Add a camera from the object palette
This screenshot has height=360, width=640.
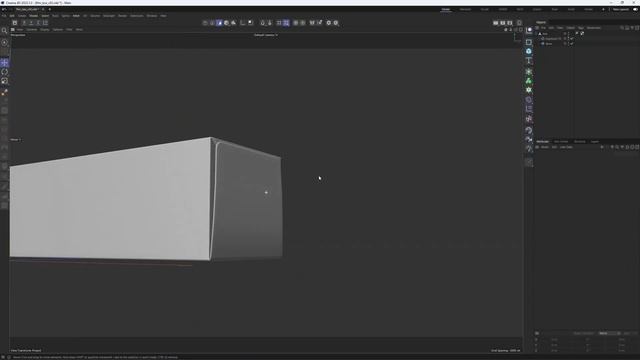tap(529, 140)
